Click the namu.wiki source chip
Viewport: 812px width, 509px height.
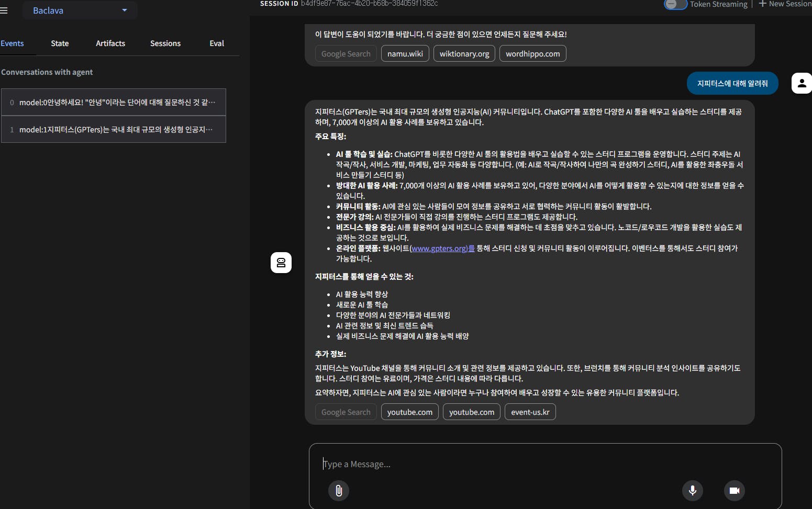[405, 54]
